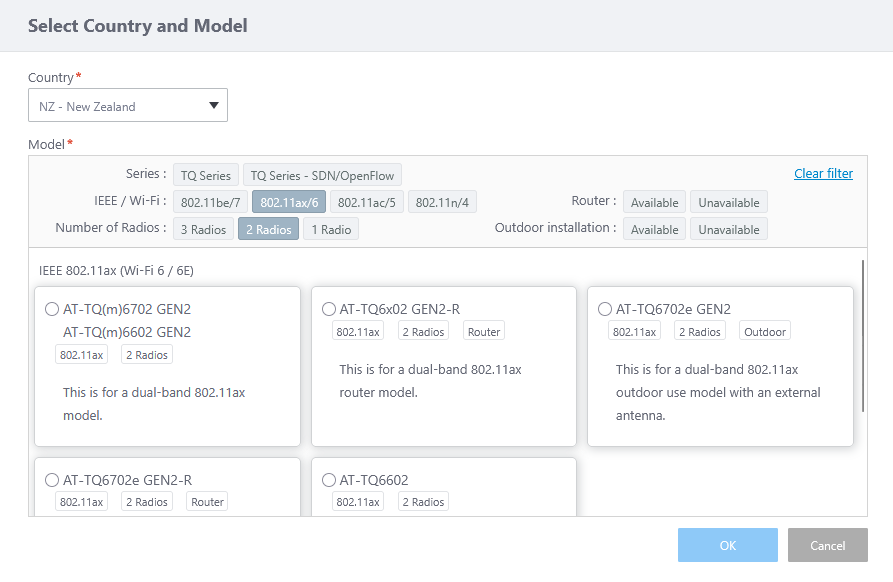Set Router filter to Available
Screen dimensions: 893x582
[654, 202]
